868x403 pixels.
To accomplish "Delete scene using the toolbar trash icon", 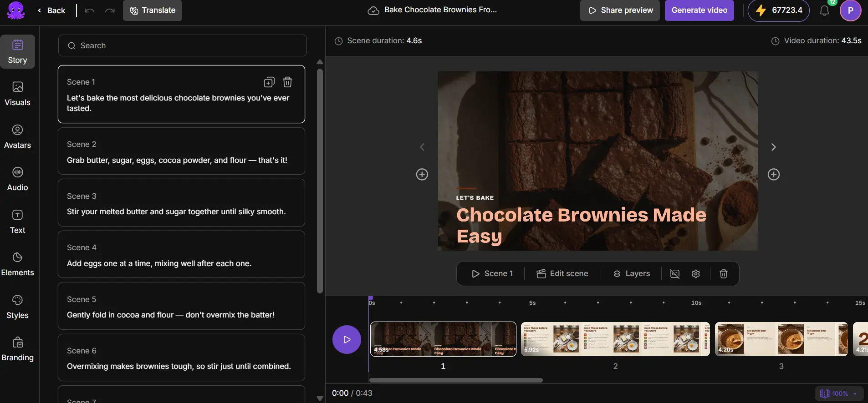I will 724,274.
